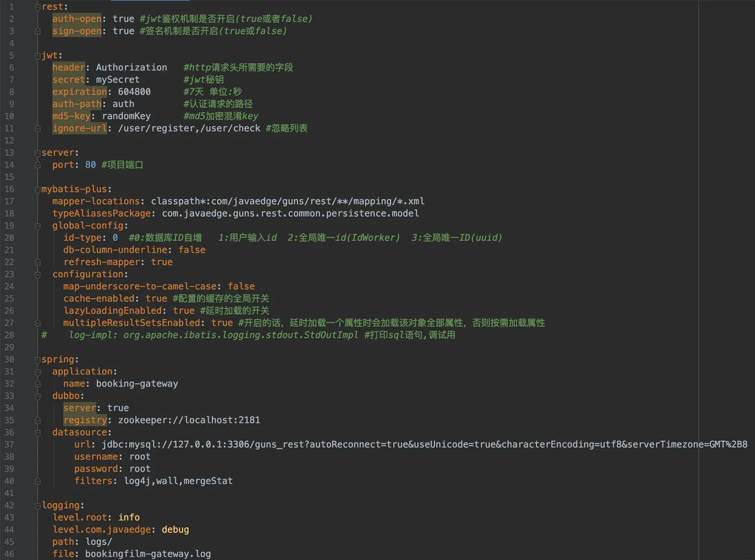Fold the dubbo: section

(x=38, y=396)
